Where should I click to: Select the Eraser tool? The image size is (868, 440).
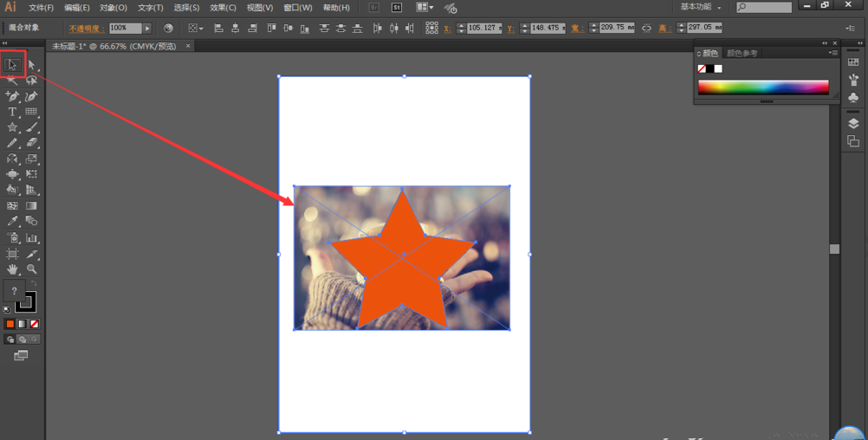pos(31,143)
